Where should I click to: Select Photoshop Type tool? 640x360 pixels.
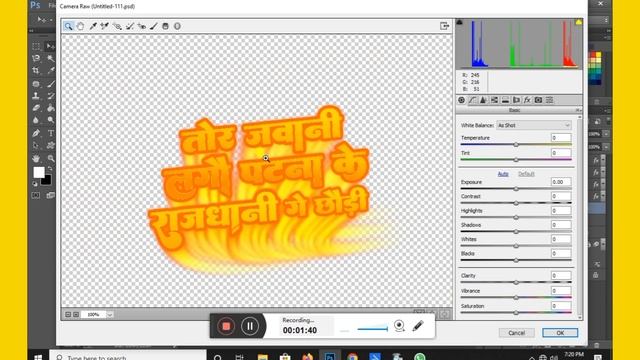coord(51,133)
